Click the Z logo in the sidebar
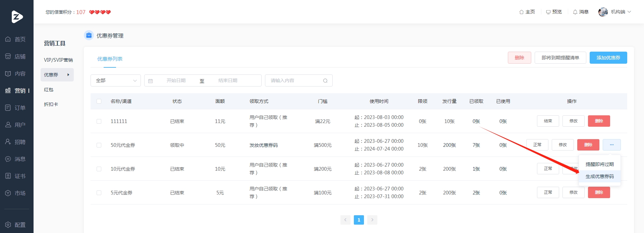The width and height of the screenshot is (644, 233). click(17, 17)
